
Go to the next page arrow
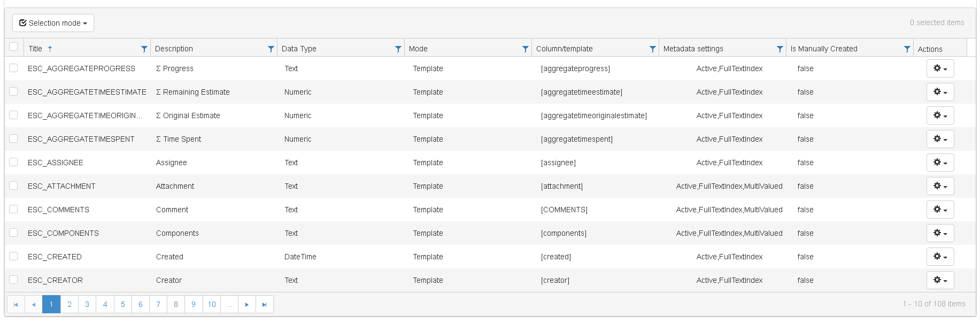pos(246,305)
